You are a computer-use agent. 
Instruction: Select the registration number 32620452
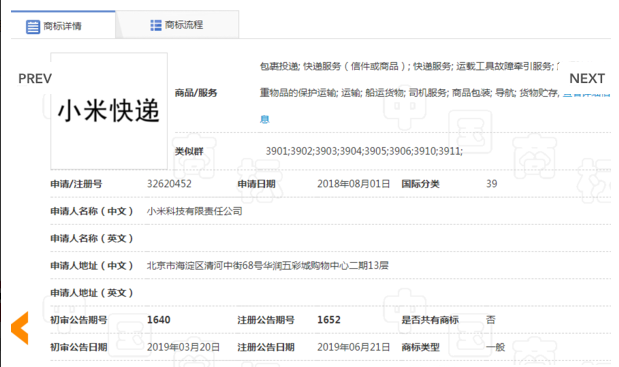(x=169, y=184)
